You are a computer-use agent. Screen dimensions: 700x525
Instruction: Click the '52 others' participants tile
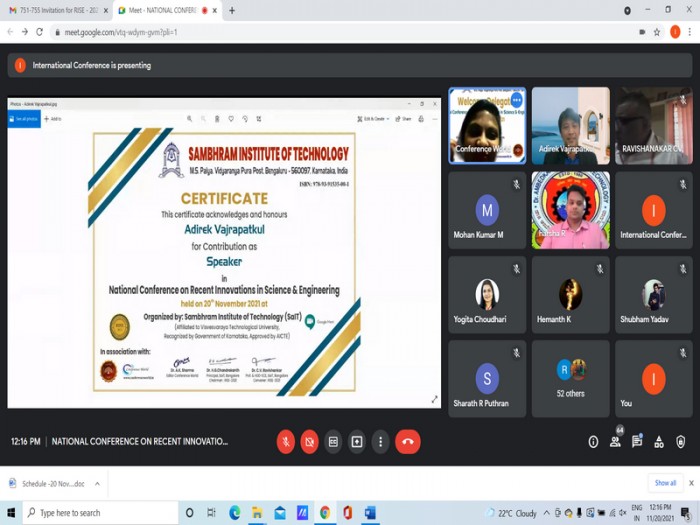[x=570, y=379]
